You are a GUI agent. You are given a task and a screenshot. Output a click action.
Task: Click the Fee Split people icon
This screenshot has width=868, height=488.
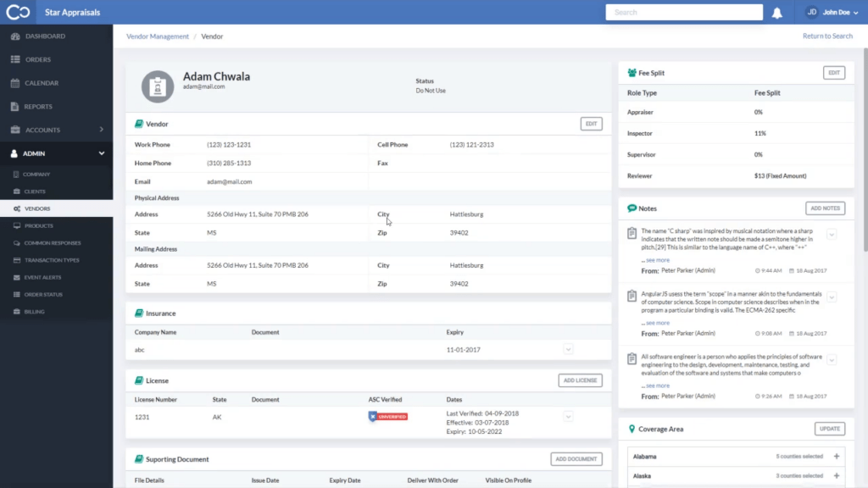632,73
